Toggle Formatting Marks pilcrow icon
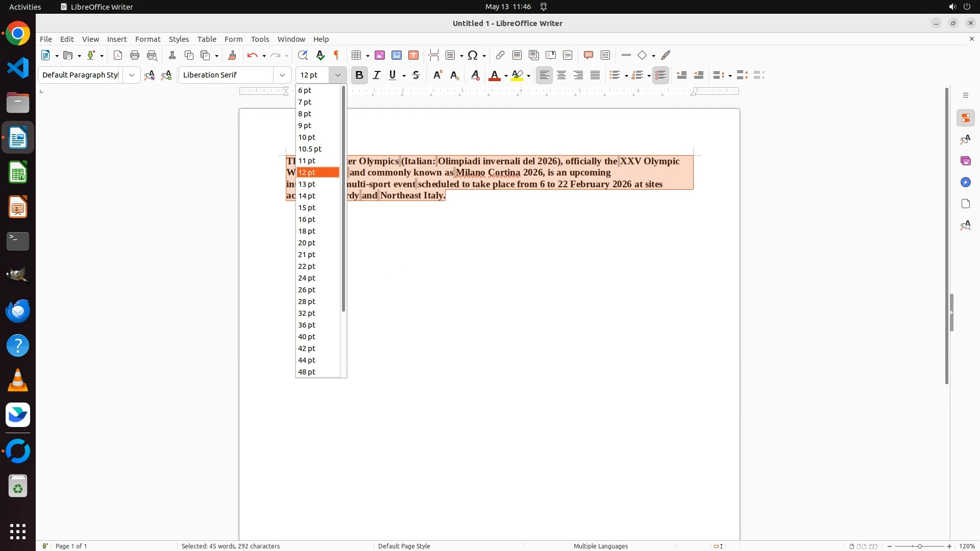The height and width of the screenshot is (551, 980). point(336,55)
